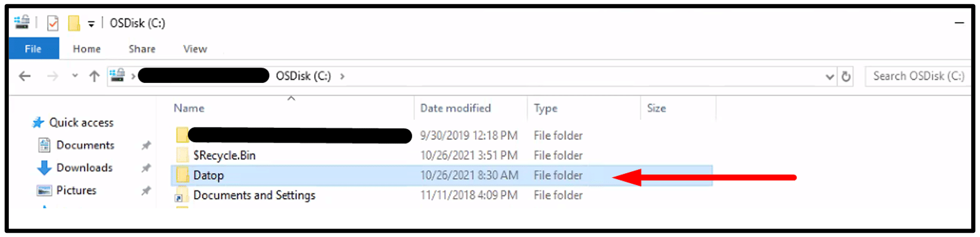The height and width of the screenshot is (237, 980).
Task: Click the New Folder quick-access icon
Action: [74, 23]
